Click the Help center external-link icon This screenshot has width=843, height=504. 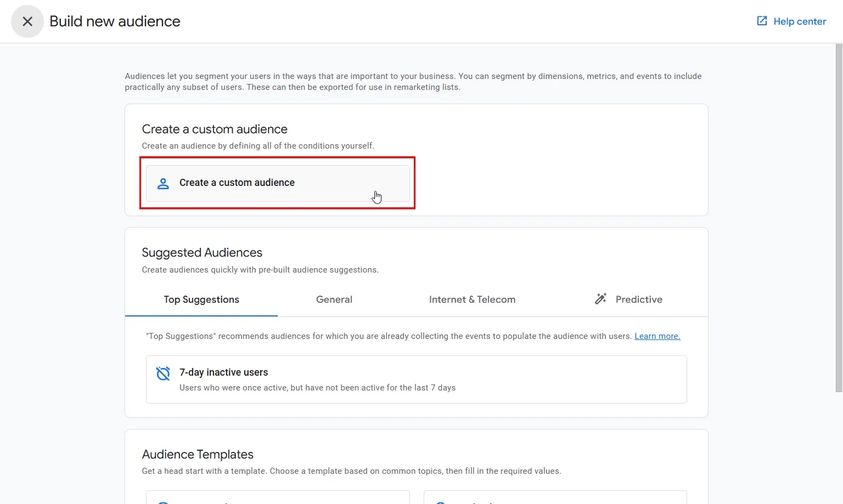coord(762,21)
